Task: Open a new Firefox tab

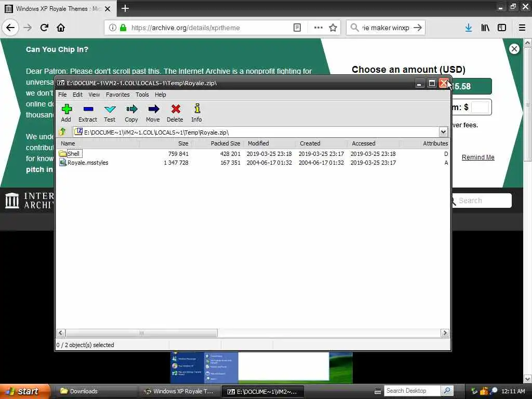Action: [x=125, y=8]
